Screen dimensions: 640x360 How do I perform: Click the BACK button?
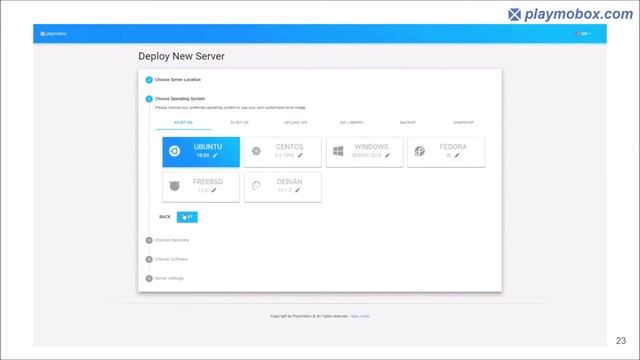(x=165, y=217)
